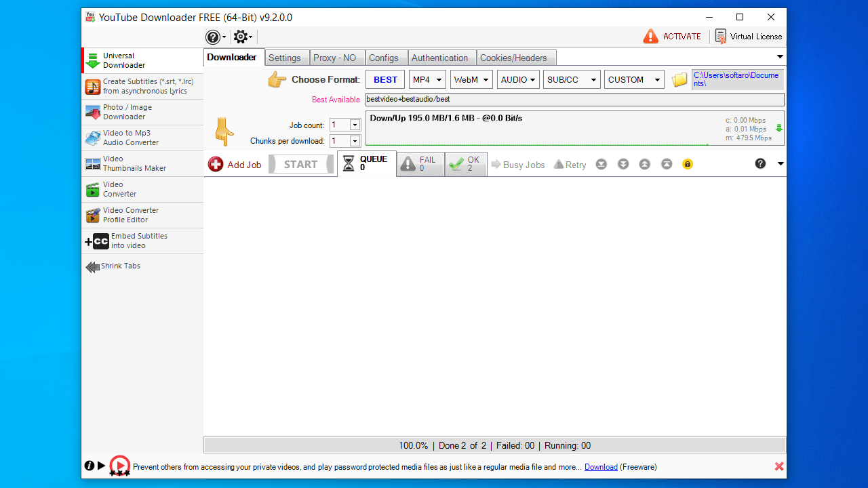This screenshot has height=488, width=868.
Task: Open Create Subtitles from asynchronous Lyrics
Action: [x=142, y=86]
